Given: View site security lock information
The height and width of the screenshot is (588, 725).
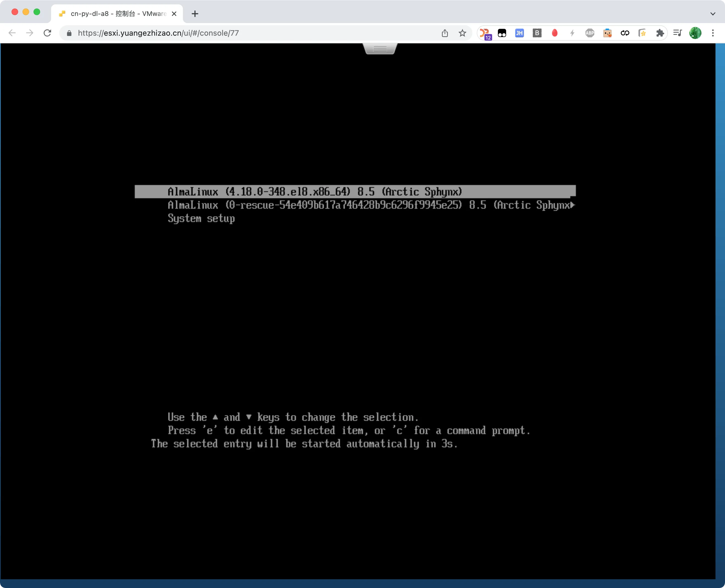Looking at the screenshot, I should coord(69,33).
